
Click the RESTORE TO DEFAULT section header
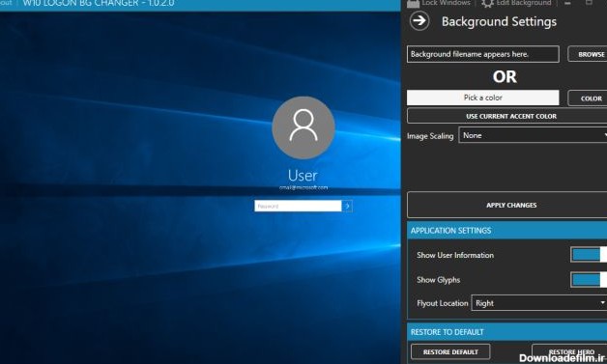(x=507, y=332)
